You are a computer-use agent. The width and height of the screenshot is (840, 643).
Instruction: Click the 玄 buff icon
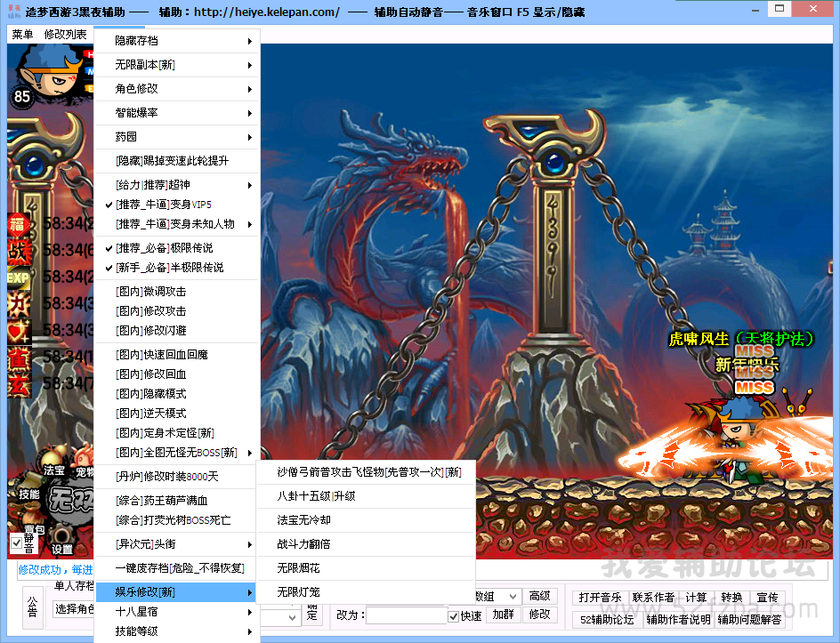(18, 385)
